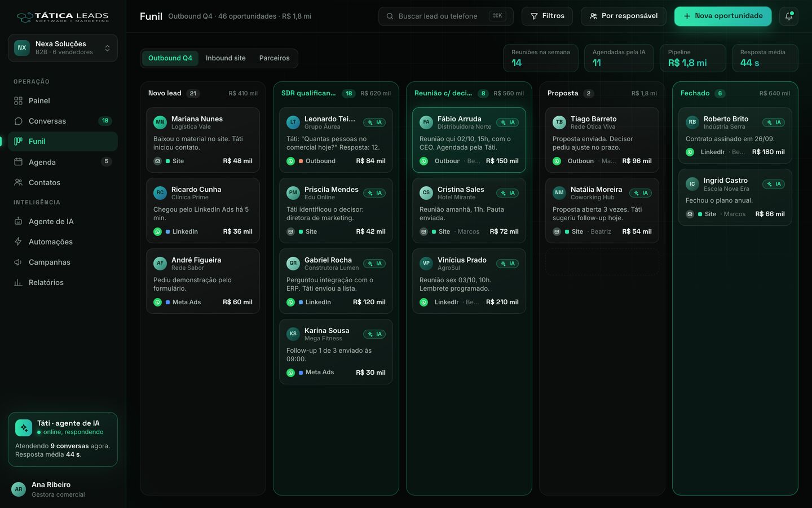Viewport: 812px width, 508px height.
Task: Open the Gabriel Rocha lead card
Action: coord(336,281)
